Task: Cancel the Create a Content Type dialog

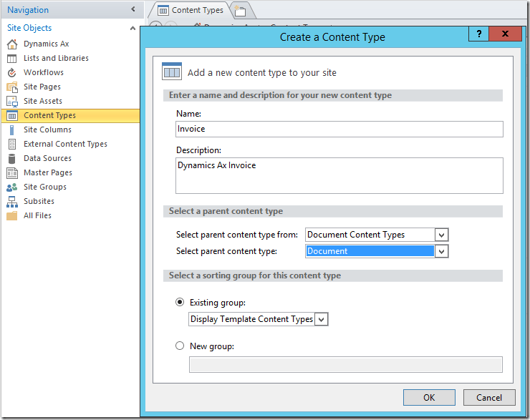Action: pos(489,397)
